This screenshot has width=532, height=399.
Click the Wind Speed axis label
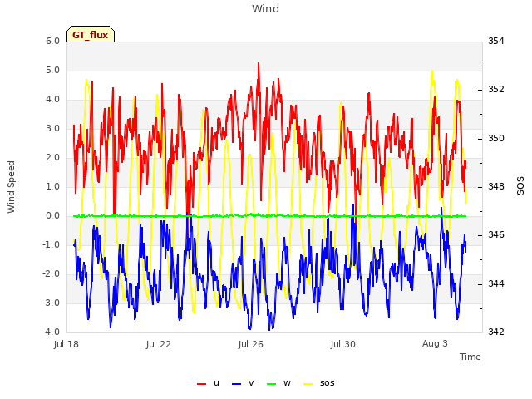pyautogui.click(x=11, y=187)
